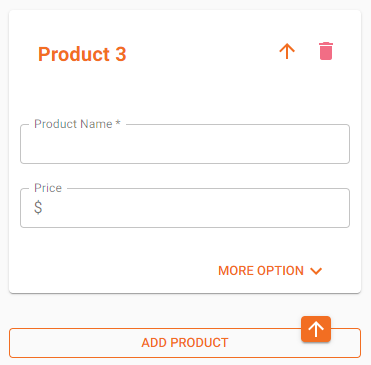Open the MORE OPTION disclosure chevron

point(316,271)
